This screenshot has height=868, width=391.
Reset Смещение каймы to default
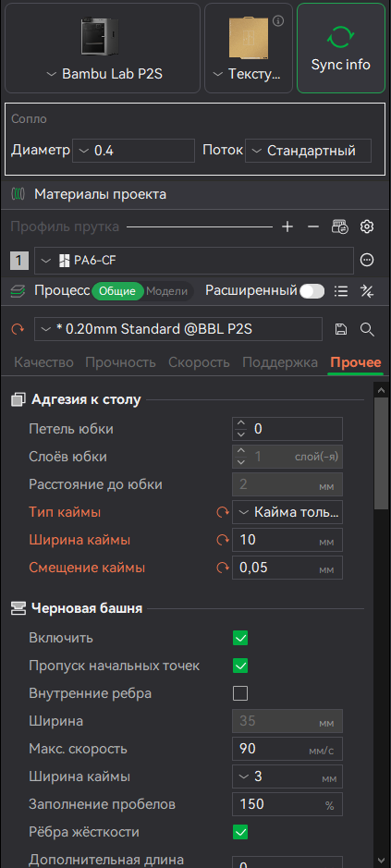click(223, 568)
